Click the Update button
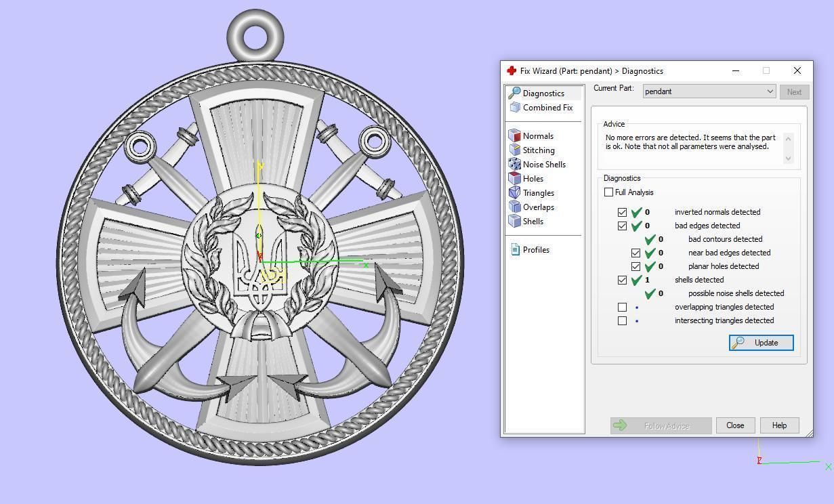Image resolution: width=834 pixels, height=504 pixels. 761,343
